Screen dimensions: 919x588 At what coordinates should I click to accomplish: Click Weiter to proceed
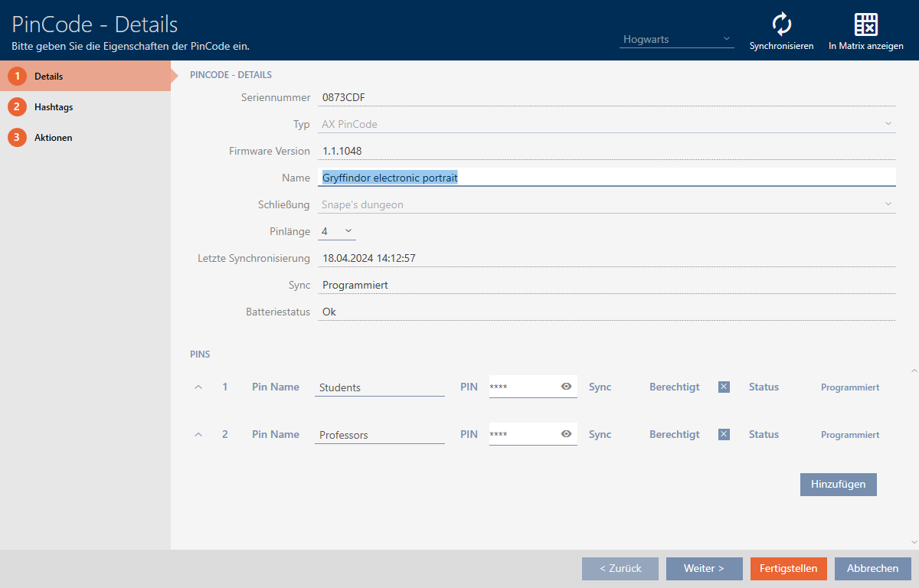click(704, 568)
